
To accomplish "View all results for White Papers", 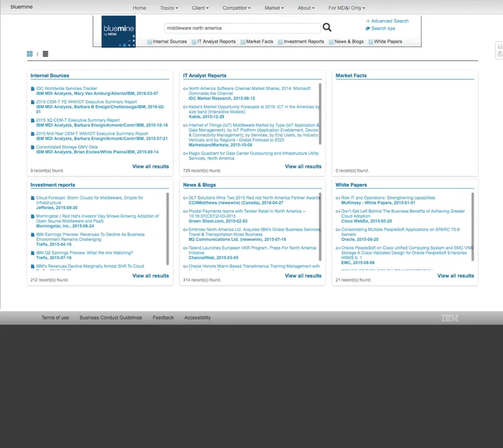I will pos(455,276).
